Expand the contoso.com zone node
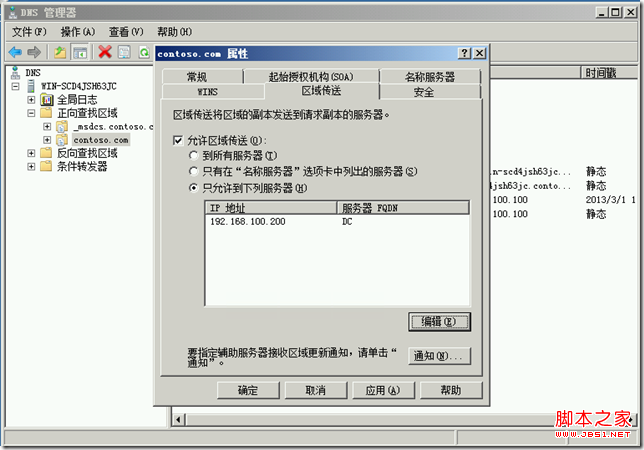This screenshot has height=450, width=644. pos(47,140)
